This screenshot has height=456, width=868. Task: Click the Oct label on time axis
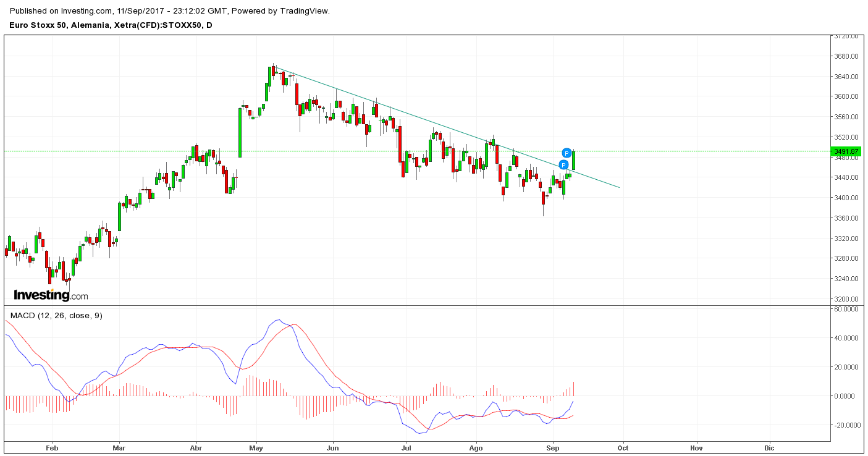click(623, 448)
